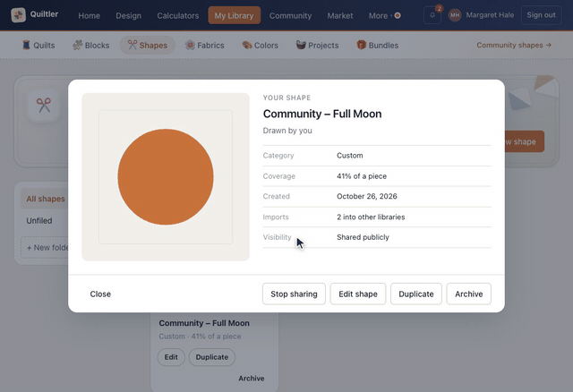Click Edit on the shape card
573x392 pixels.
[x=171, y=357]
